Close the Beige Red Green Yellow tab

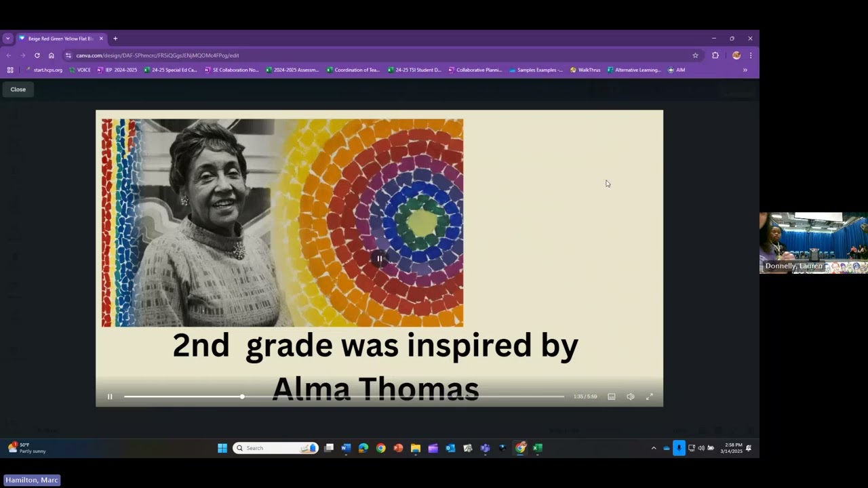(x=101, y=39)
